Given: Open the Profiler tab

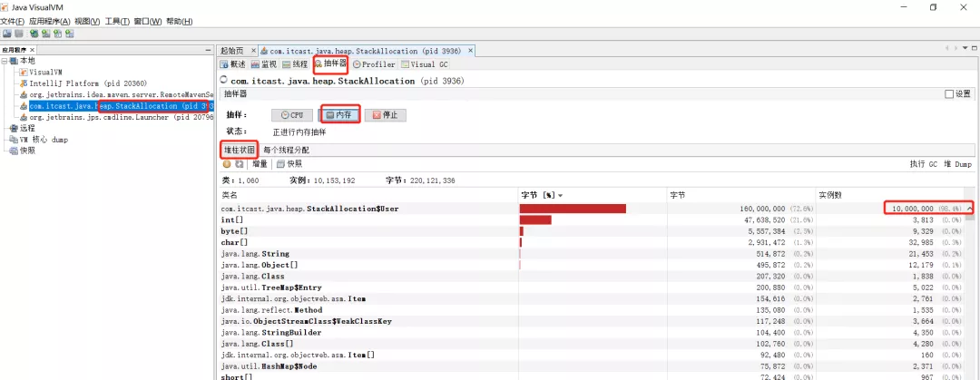Looking at the screenshot, I should [374, 63].
